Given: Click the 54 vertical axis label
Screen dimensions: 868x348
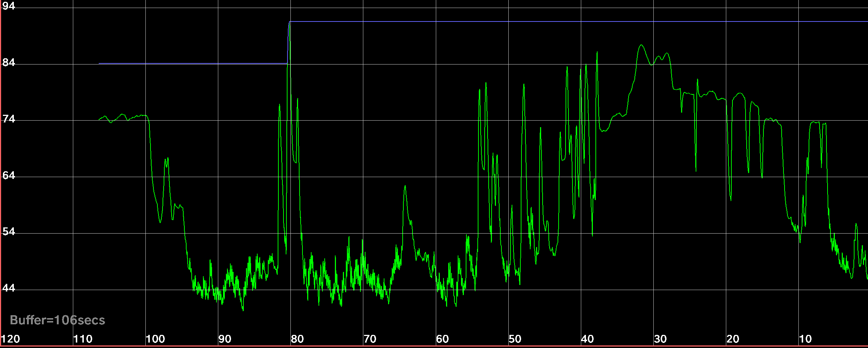Looking at the screenshot, I should (9, 231).
